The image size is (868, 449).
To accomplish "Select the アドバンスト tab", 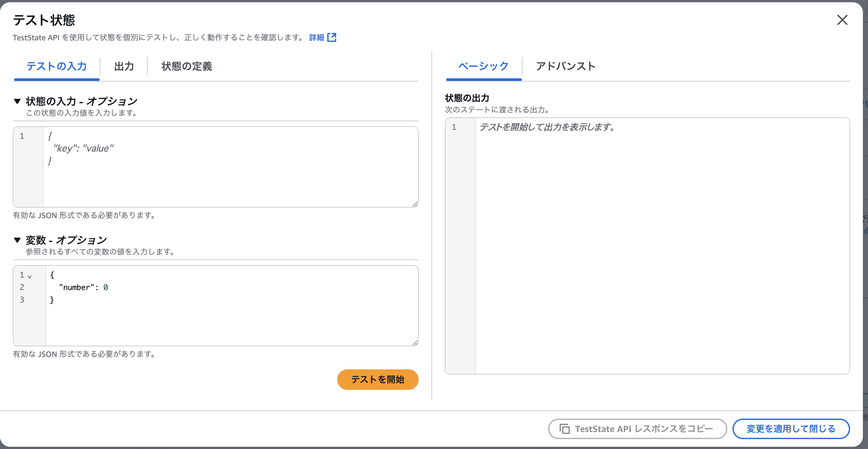I will [x=566, y=67].
